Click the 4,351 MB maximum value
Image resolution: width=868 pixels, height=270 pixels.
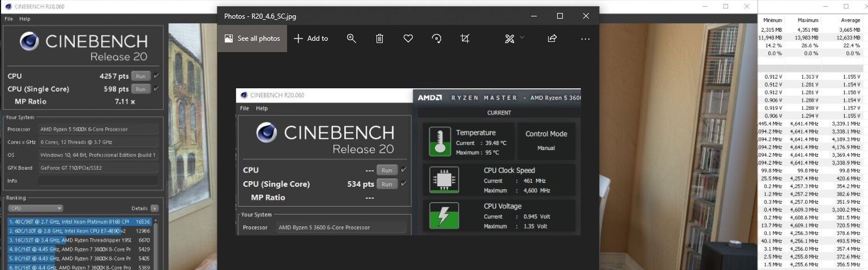pos(807,29)
